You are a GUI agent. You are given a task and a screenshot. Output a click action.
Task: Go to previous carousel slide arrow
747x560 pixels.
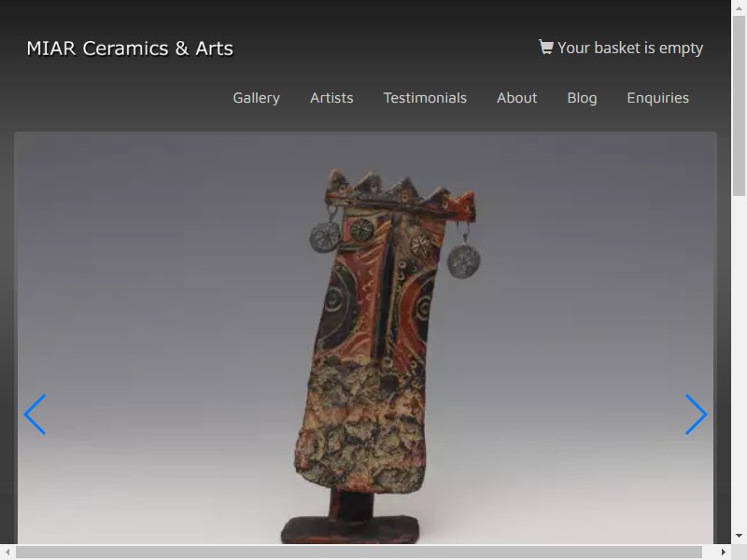click(35, 414)
